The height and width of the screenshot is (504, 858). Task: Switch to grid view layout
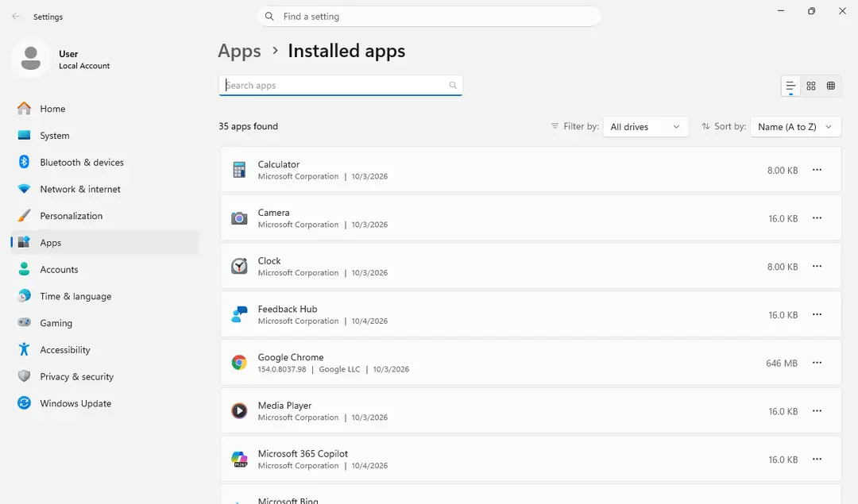[811, 86]
